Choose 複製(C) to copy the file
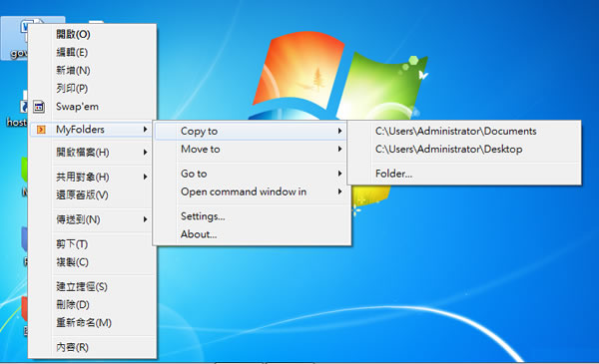Image resolution: width=599 pixels, height=364 pixels. pyautogui.click(x=92, y=262)
